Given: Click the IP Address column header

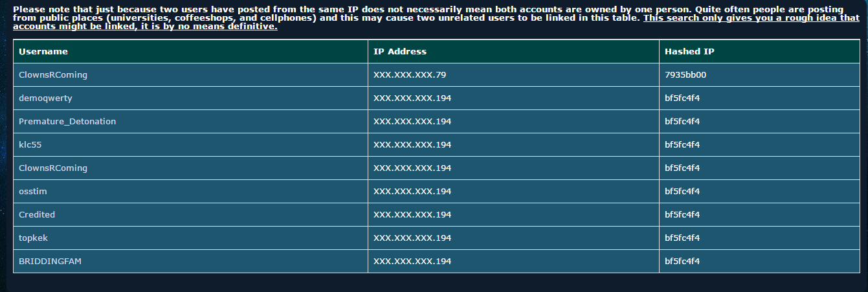Looking at the screenshot, I should pyautogui.click(x=399, y=51).
